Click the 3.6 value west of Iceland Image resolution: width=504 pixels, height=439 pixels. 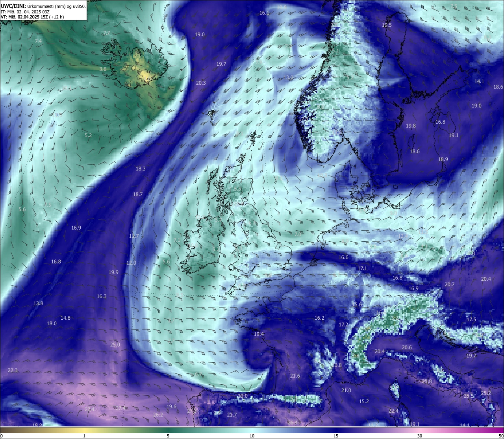click(103, 69)
